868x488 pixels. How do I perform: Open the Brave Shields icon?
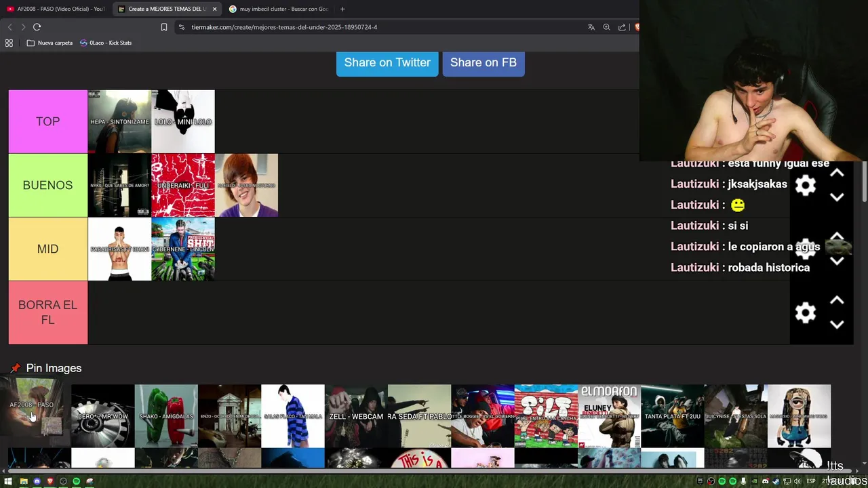pyautogui.click(x=636, y=27)
